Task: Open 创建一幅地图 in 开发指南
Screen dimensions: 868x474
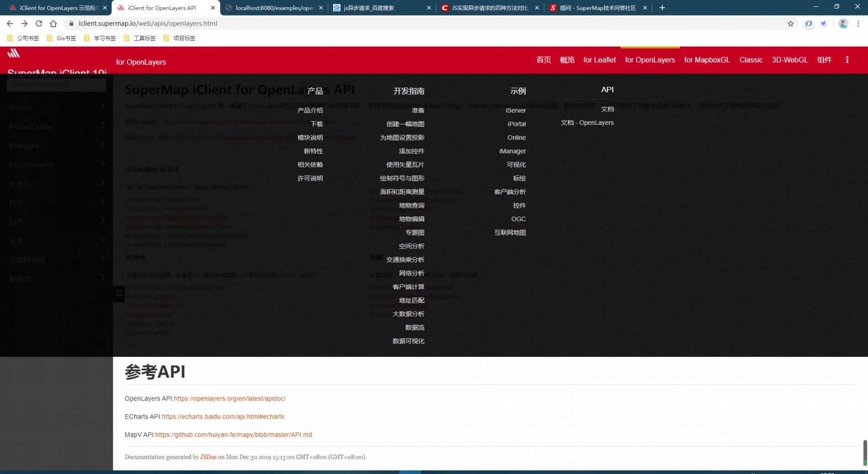Action: (405, 124)
